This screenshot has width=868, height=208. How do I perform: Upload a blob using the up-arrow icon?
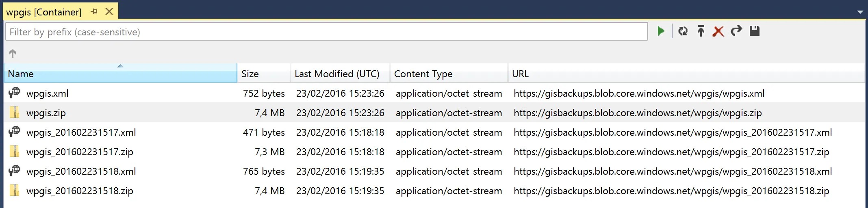click(x=701, y=31)
